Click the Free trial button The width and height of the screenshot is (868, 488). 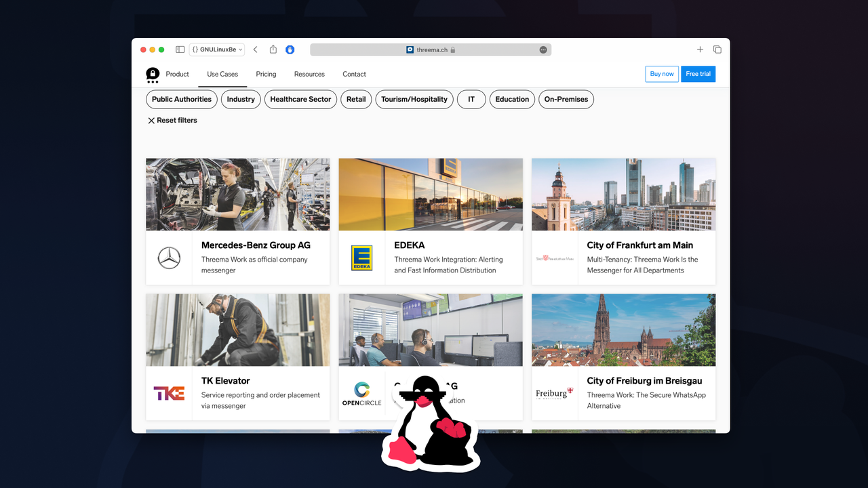click(698, 74)
